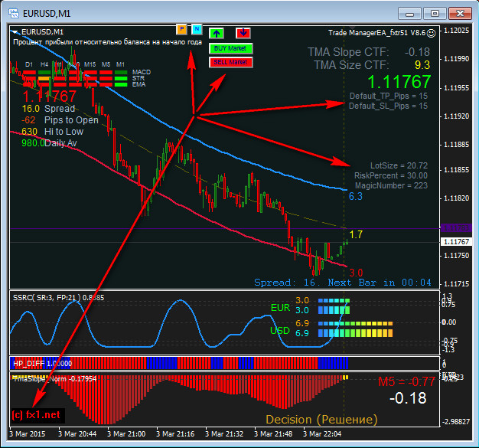Click the Trade ManagerEA_fxtr51 V8.6 label

click(x=376, y=33)
